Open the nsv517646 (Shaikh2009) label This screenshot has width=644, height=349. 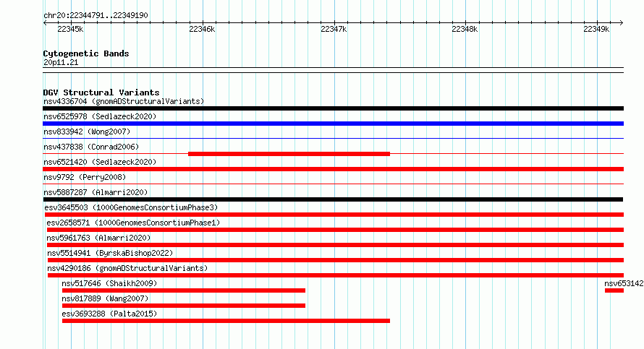(x=109, y=283)
